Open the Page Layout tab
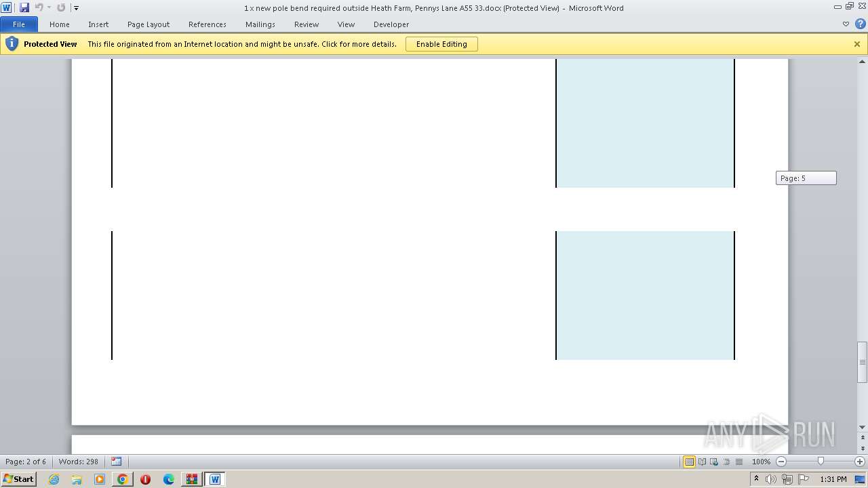Image resolution: width=868 pixels, height=488 pixels. tap(149, 24)
